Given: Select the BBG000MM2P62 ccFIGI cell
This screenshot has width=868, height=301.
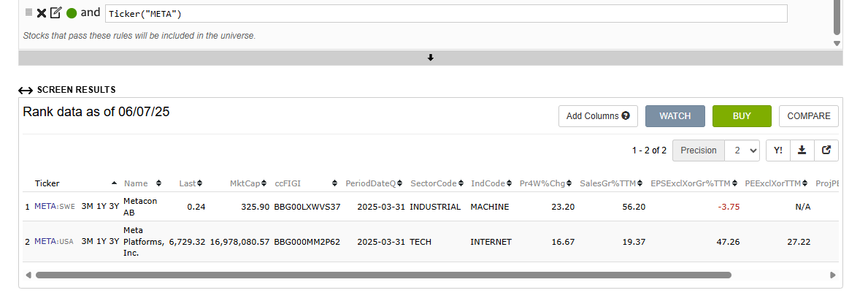Looking at the screenshot, I should [307, 242].
